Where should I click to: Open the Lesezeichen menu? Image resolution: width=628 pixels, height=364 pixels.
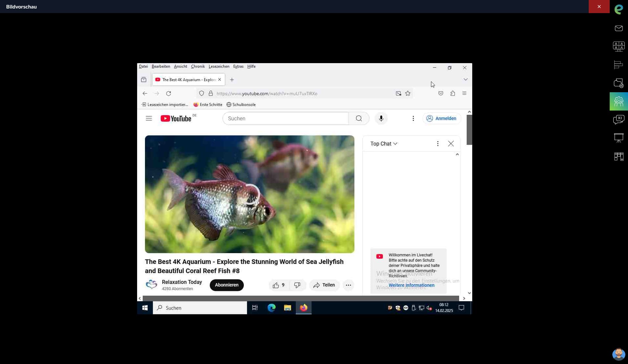click(x=219, y=66)
